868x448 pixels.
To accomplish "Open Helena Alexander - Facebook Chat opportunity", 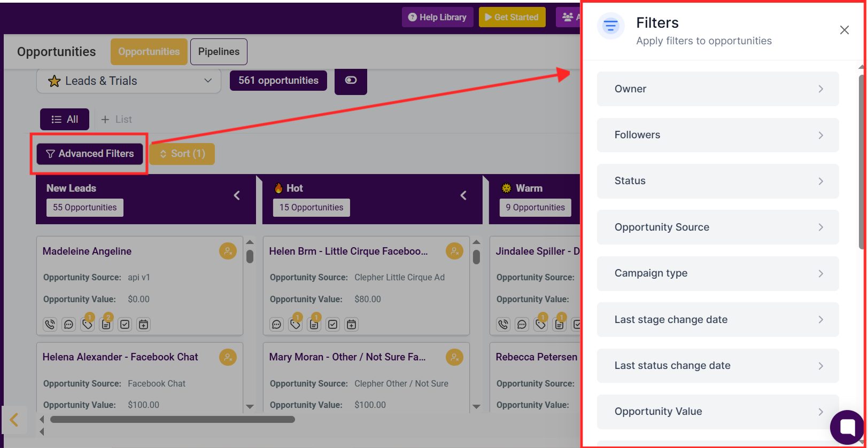I will pos(120,357).
